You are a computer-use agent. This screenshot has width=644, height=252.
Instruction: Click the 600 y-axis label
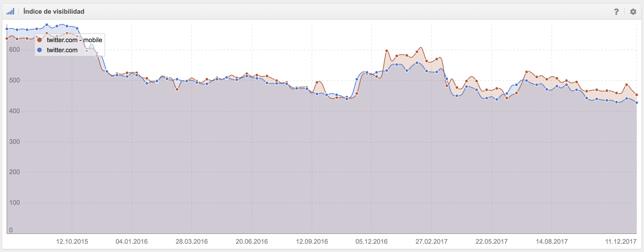click(x=14, y=50)
